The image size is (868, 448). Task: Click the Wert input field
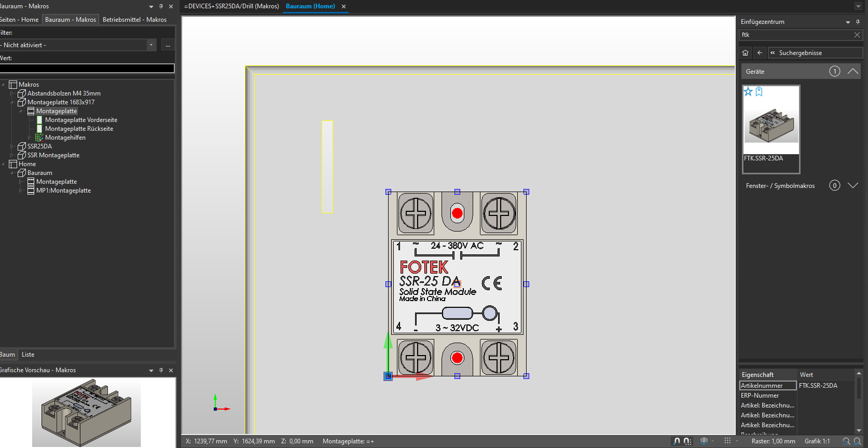(87, 68)
